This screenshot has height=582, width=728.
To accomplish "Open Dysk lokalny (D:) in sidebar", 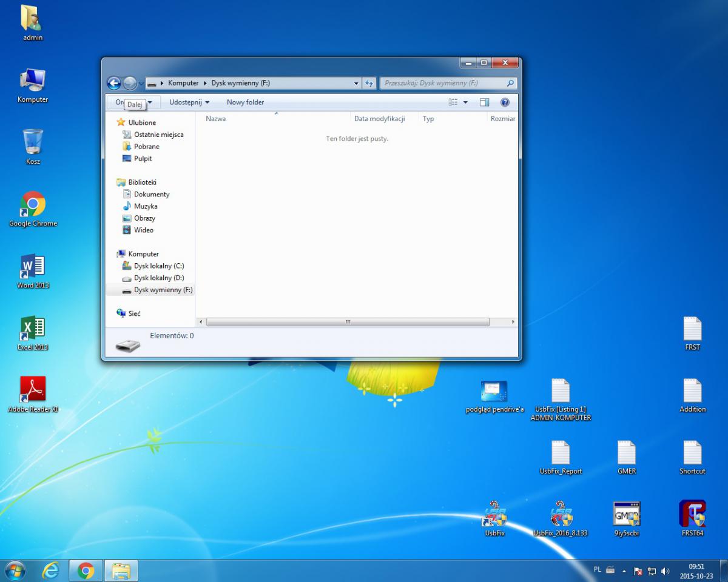I will (159, 278).
